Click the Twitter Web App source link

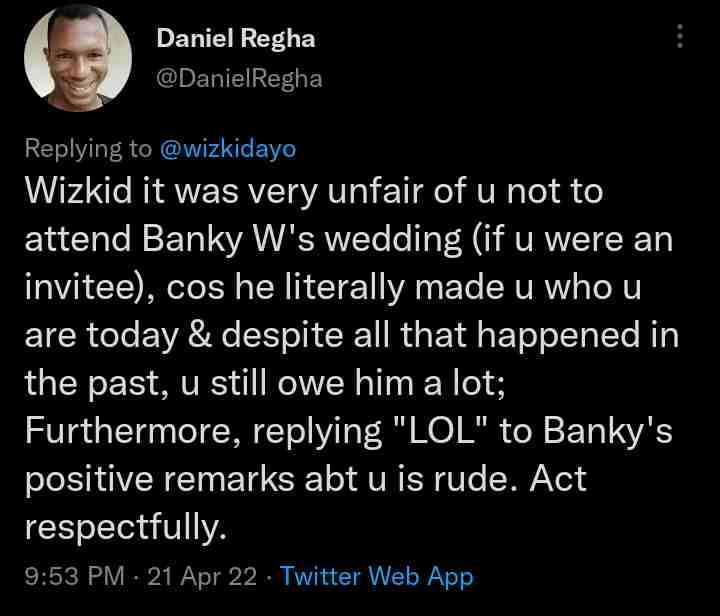377,576
